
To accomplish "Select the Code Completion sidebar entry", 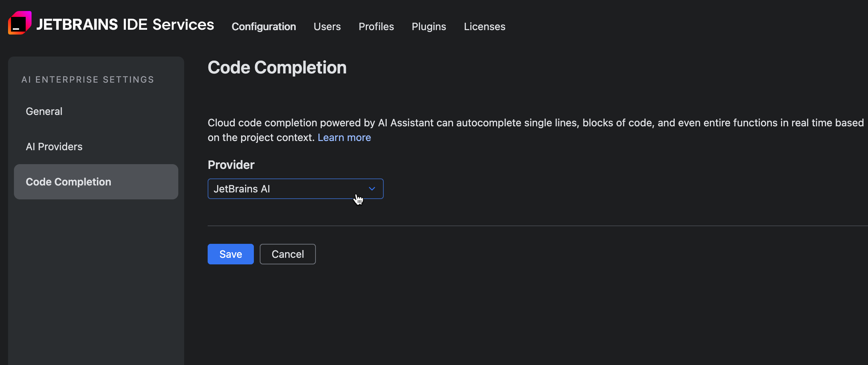I will (x=69, y=181).
